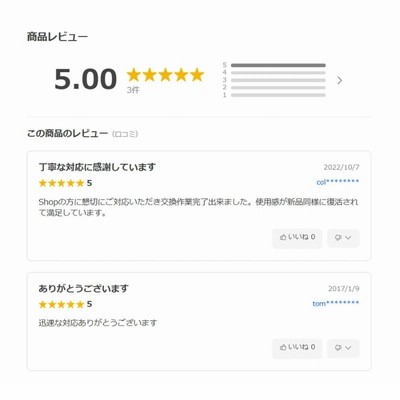
Task: Open comment dropdown on tom's review
Action: click(x=343, y=348)
